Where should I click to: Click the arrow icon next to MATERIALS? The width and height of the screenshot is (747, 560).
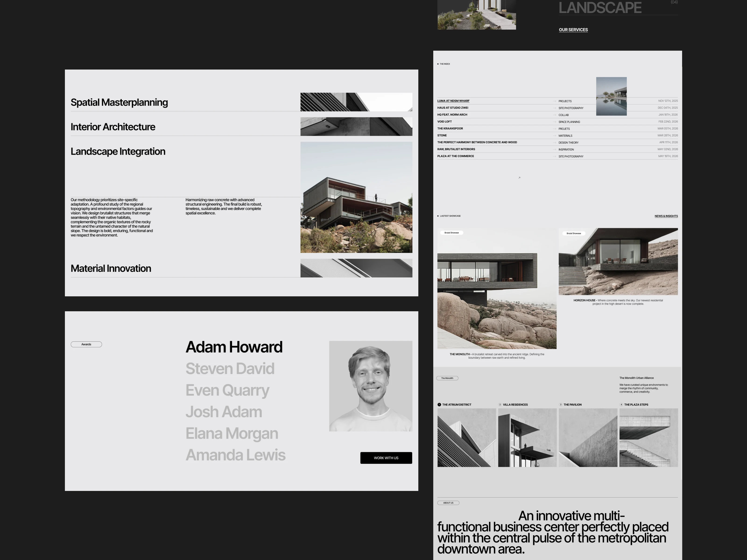point(554,136)
